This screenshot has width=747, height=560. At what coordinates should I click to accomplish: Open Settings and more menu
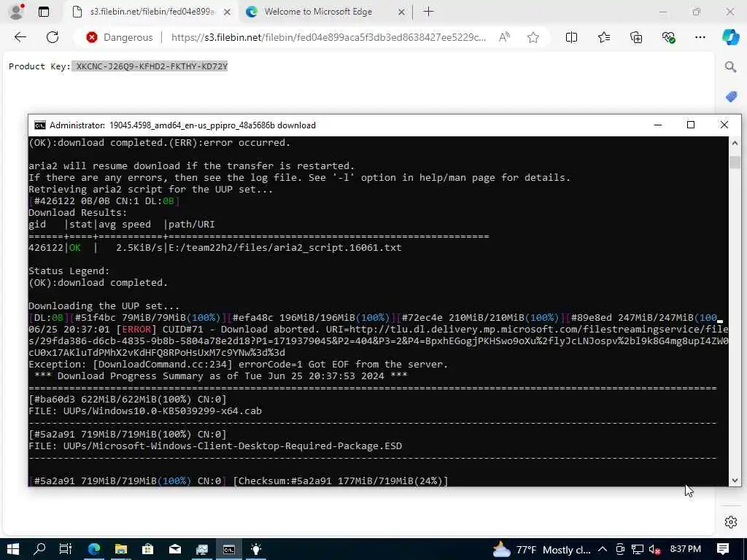tap(700, 37)
